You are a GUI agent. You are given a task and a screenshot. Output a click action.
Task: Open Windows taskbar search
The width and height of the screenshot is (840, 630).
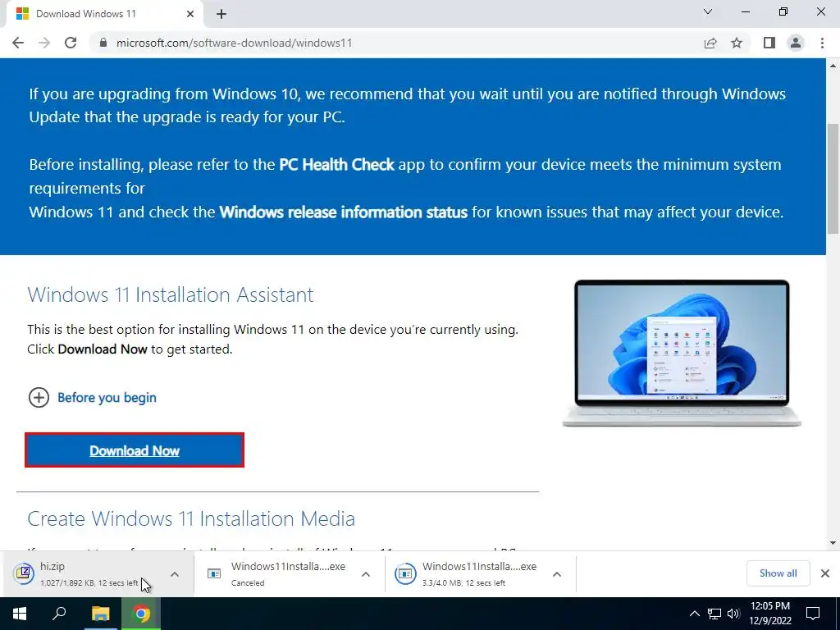59,614
